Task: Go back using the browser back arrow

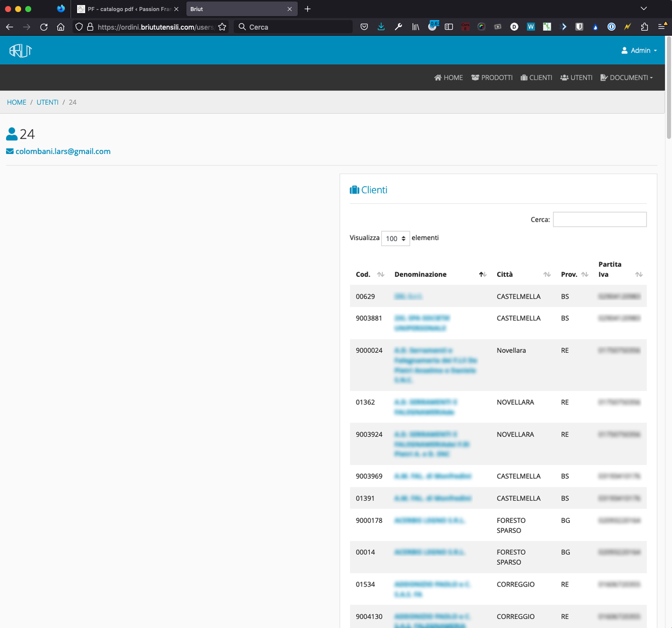Action: tap(10, 27)
